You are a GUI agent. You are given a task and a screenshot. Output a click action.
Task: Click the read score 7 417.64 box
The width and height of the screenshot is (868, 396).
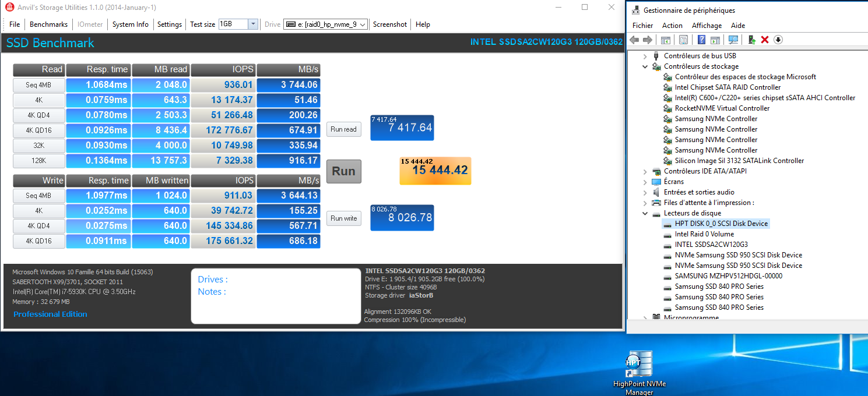pos(402,128)
